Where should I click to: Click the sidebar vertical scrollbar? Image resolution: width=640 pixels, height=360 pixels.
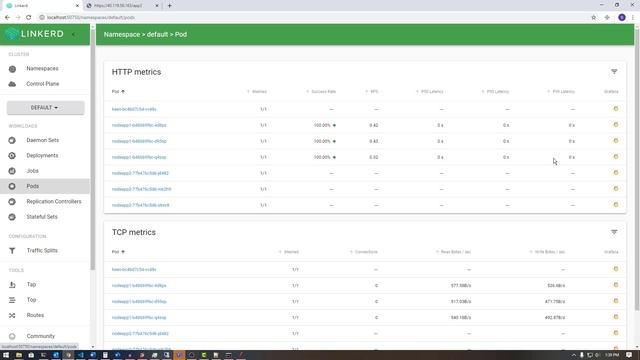click(x=93, y=151)
